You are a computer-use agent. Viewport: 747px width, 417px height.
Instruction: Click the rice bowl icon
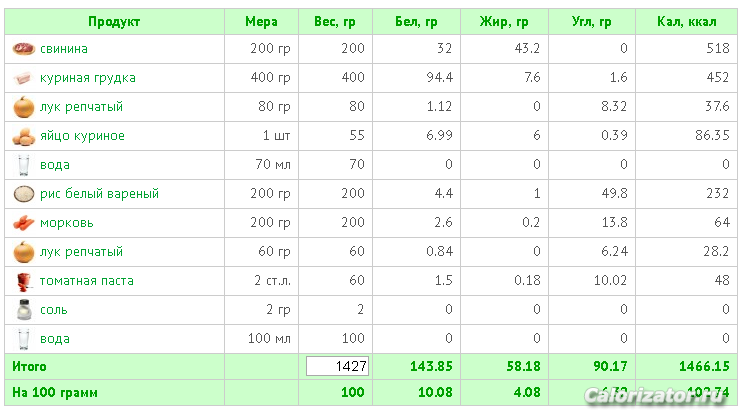click(23, 194)
